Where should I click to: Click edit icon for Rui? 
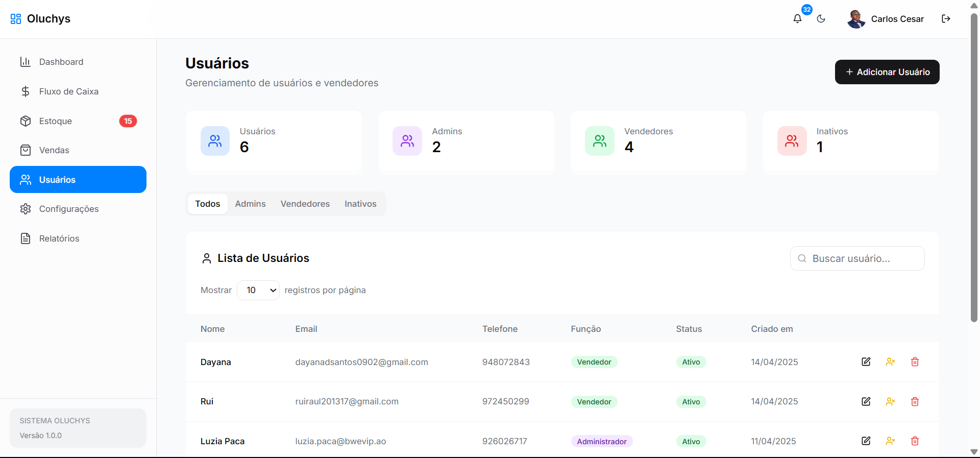tap(866, 402)
